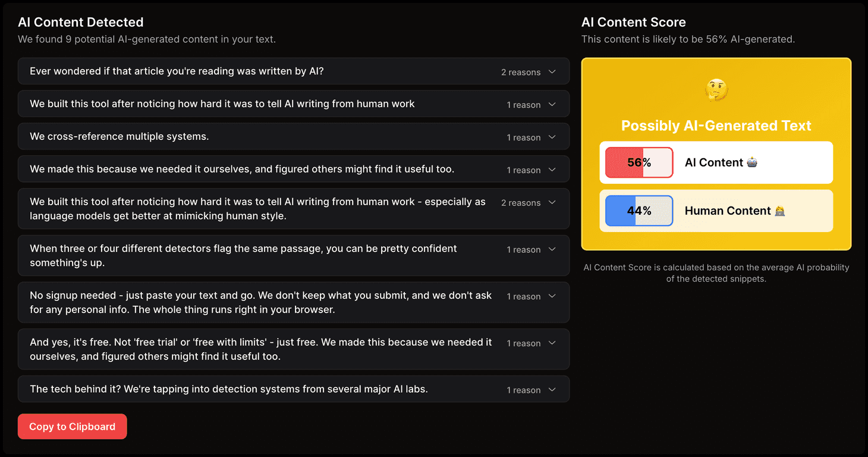This screenshot has width=868, height=457.
Task: Click the 56% AI Content progress bar
Action: pos(638,162)
